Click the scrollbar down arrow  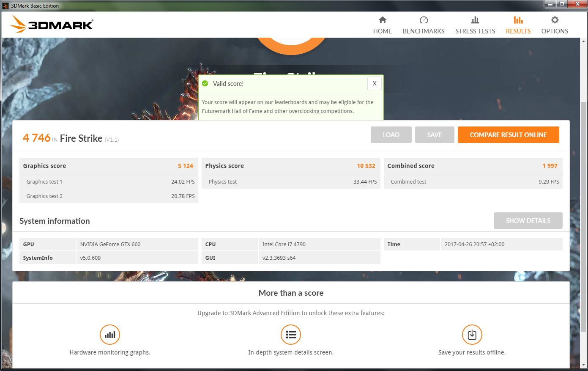584,365
